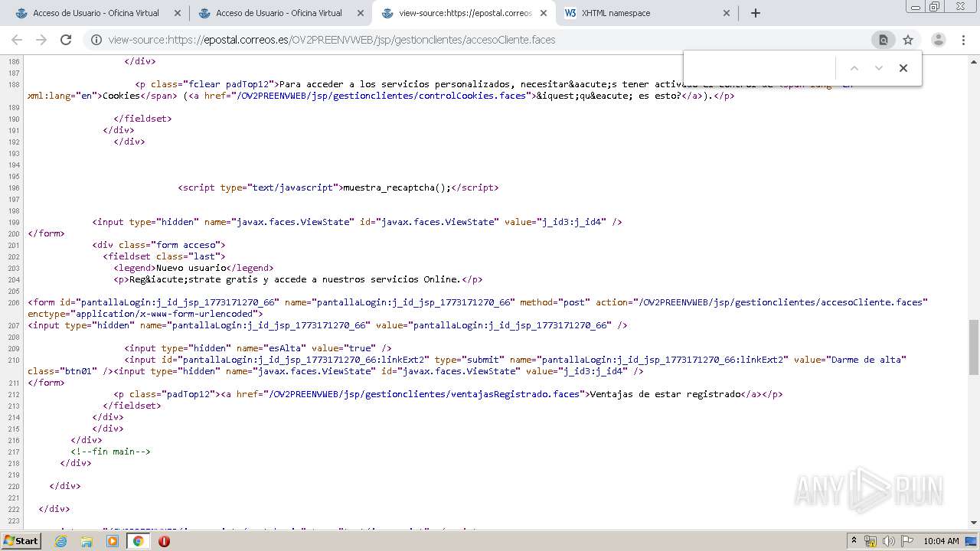The image size is (980, 551).
Task: Open the Action Center flag icon
Action: pos(906,541)
